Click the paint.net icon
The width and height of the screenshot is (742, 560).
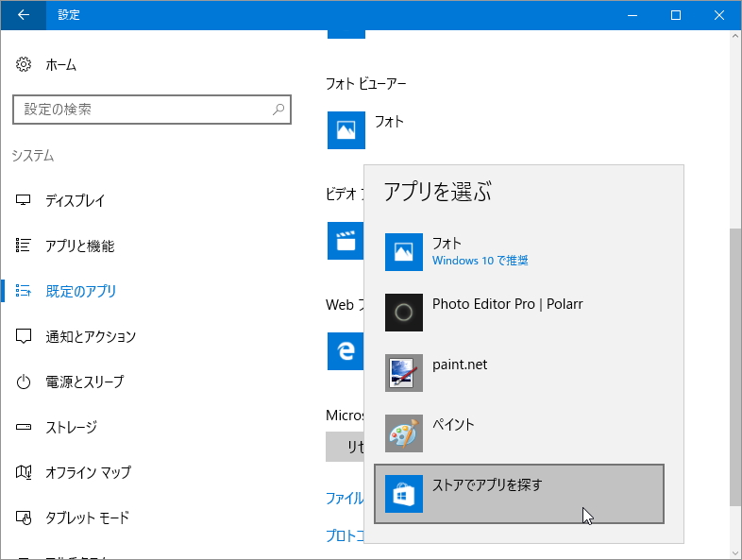404,373
